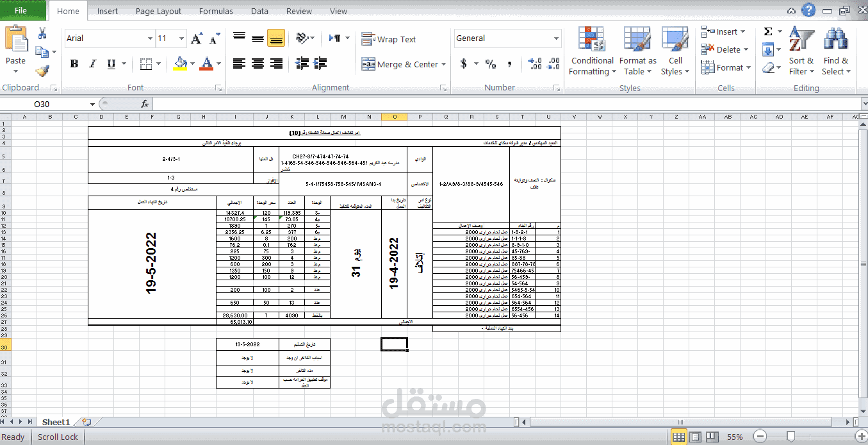
Task: Click the Orientation text angle icon
Action: [302, 38]
